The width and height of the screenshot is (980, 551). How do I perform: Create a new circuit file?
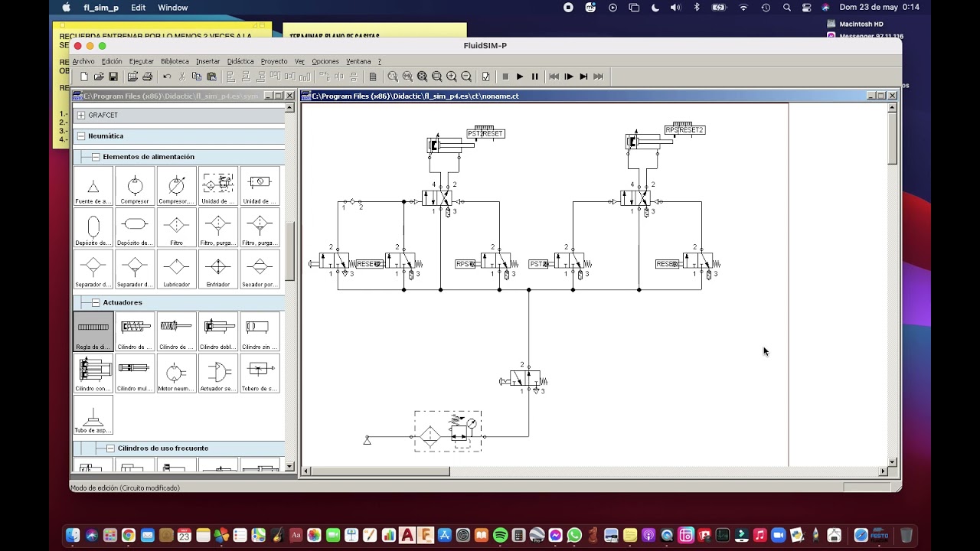coord(84,77)
